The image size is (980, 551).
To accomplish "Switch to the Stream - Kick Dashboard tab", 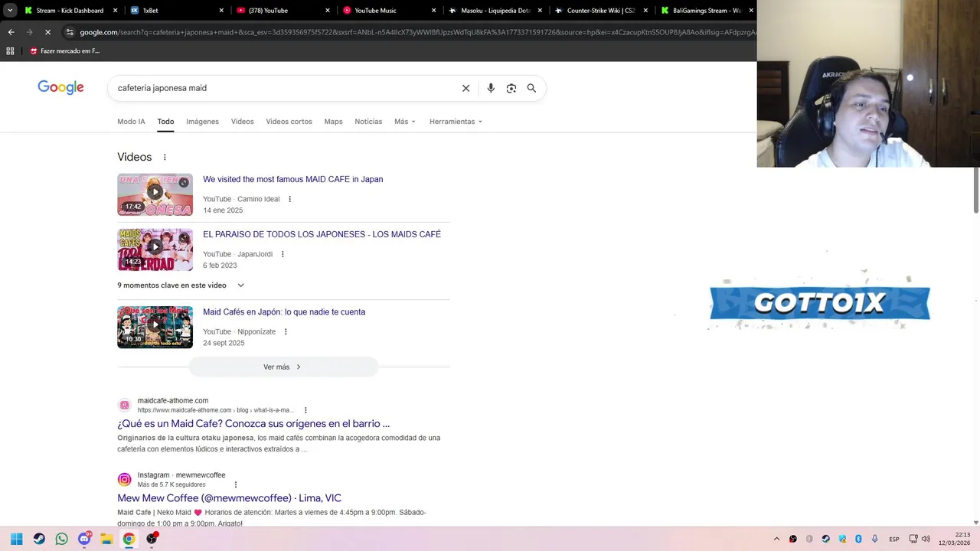I will point(70,11).
